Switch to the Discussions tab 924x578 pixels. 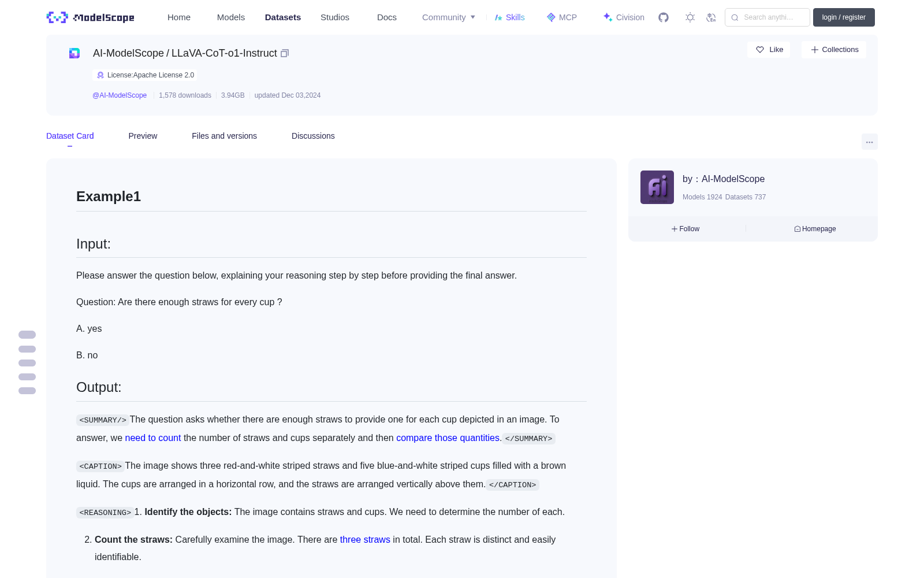point(313,136)
